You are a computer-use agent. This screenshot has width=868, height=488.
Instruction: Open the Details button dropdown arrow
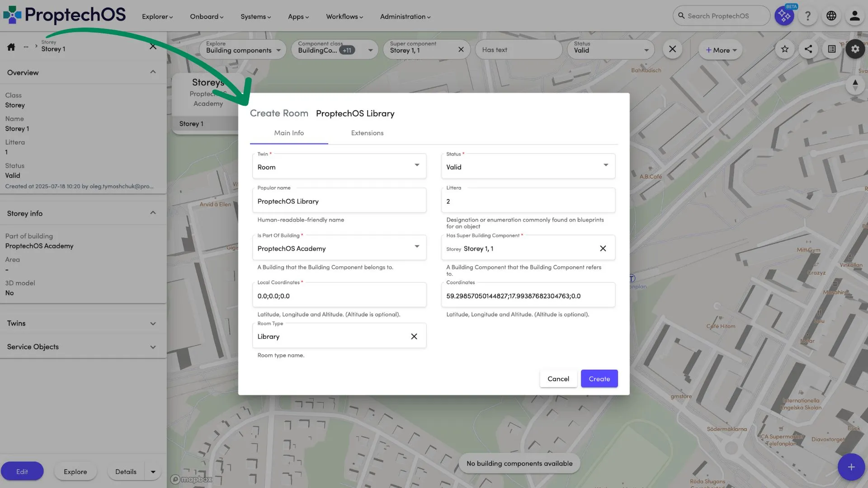(153, 472)
